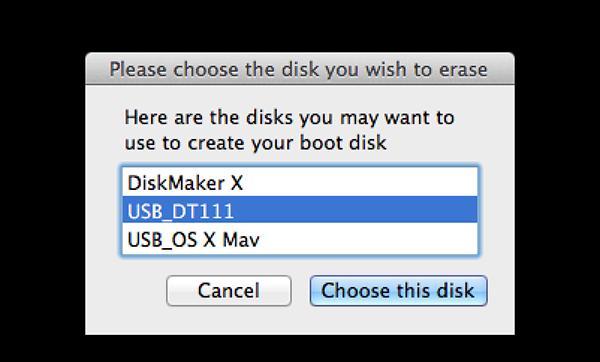
Task: Click the dialog title bar text
Action: click(x=298, y=70)
